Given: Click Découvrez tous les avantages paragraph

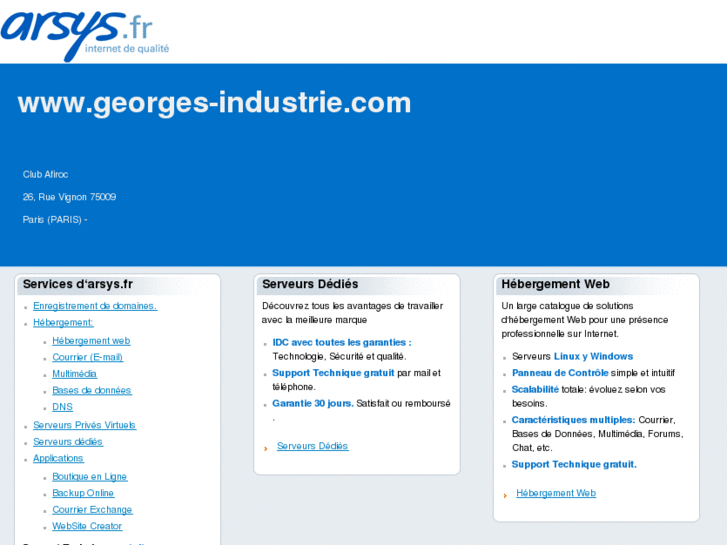Looking at the screenshot, I should [352, 313].
